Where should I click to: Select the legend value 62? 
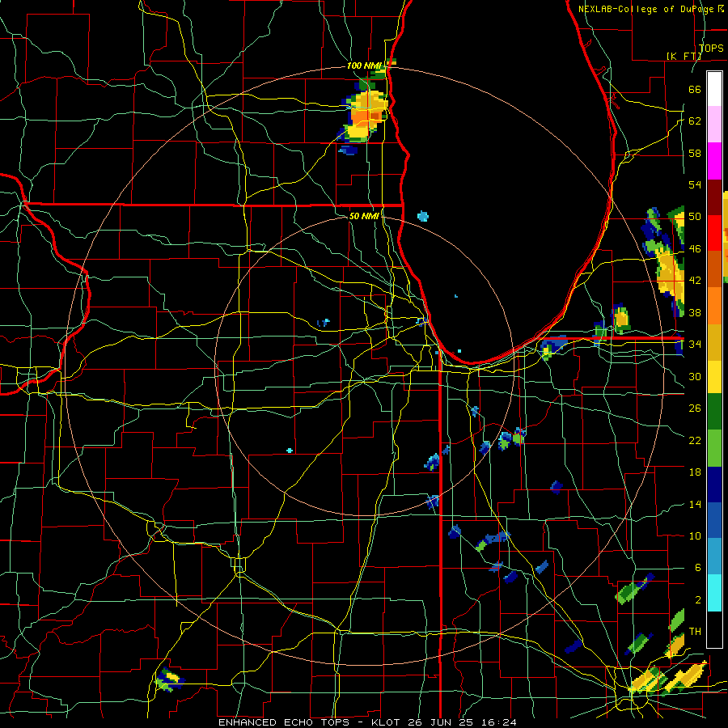695,121
